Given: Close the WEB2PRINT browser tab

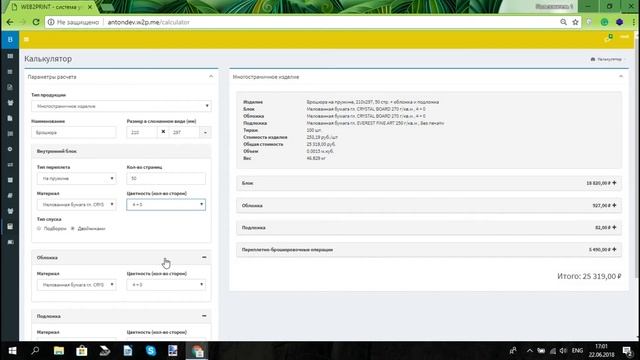Looking at the screenshot, I should tap(90, 7).
